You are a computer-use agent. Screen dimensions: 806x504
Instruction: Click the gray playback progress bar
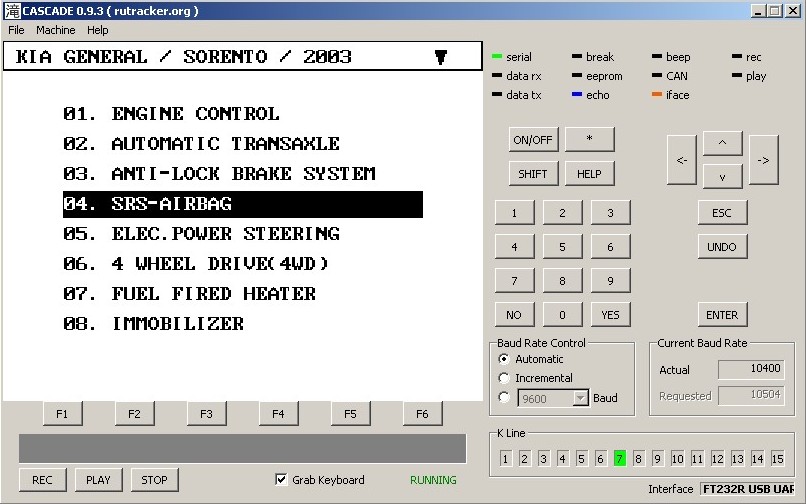coord(243,448)
